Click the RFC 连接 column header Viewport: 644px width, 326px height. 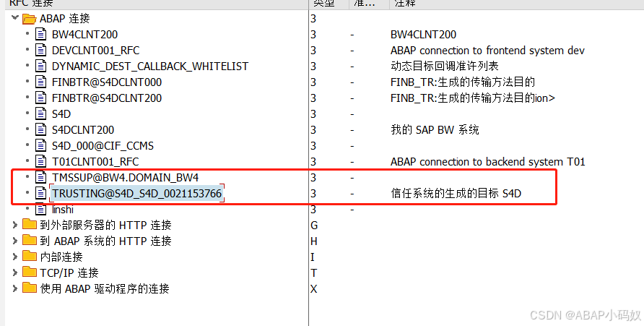(x=157, y=4)
